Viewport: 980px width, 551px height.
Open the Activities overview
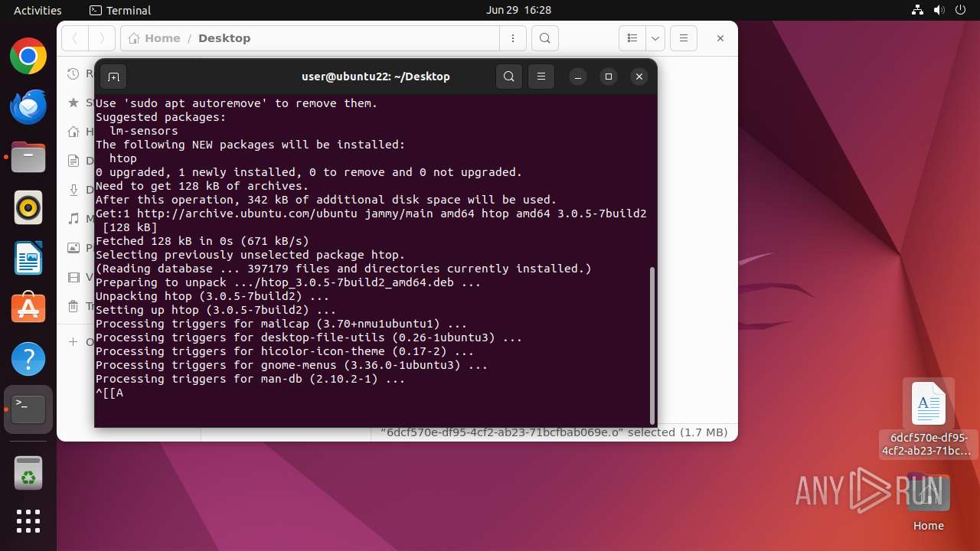tap(38, 10)
